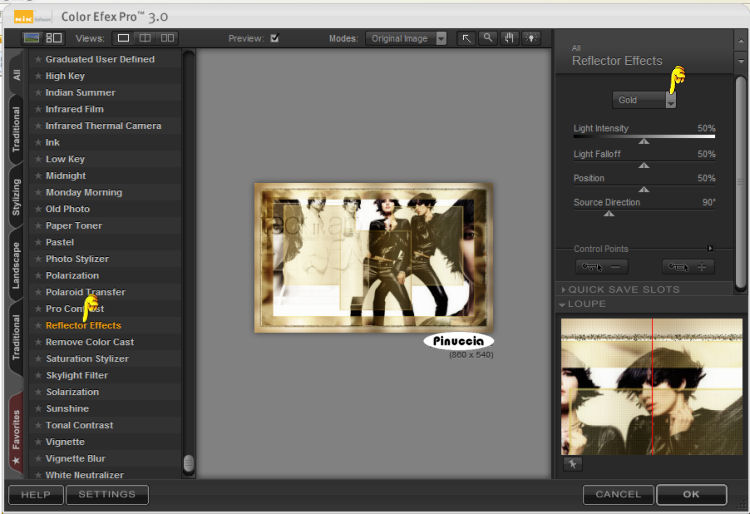Switch to side-by-side preview view
Image resolution: width=750 pixels, height=514 pixels.
point(167,38)
